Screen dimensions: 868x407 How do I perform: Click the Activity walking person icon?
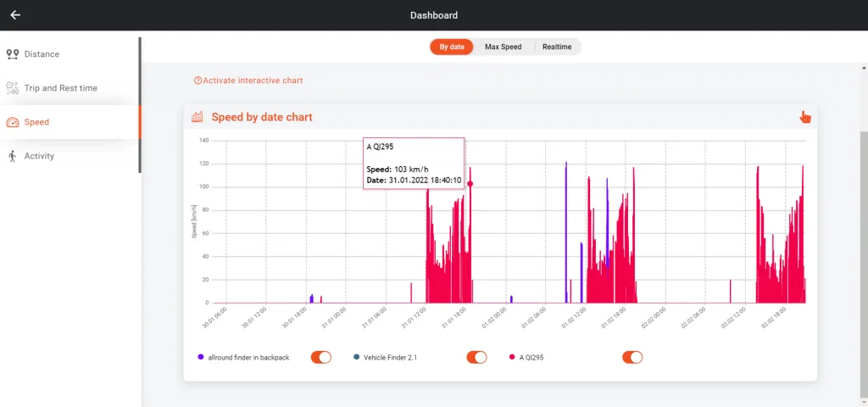click(12, 156)
